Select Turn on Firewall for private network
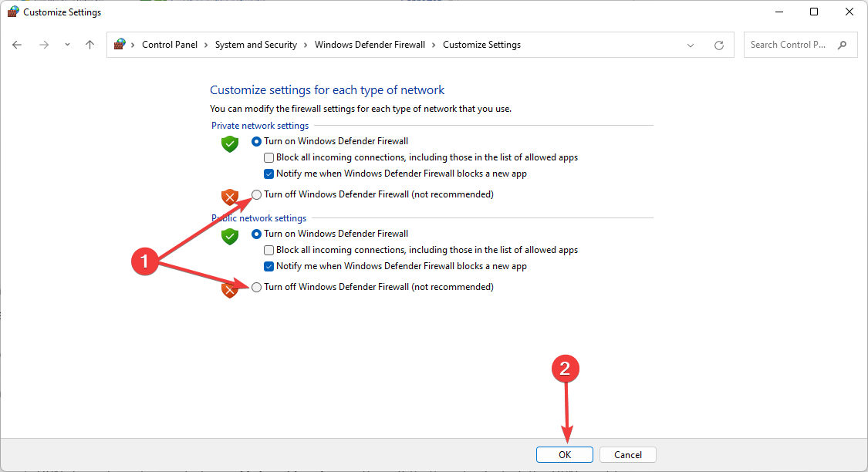The width and height of the screenshot is (868, 472). point(256,142)
